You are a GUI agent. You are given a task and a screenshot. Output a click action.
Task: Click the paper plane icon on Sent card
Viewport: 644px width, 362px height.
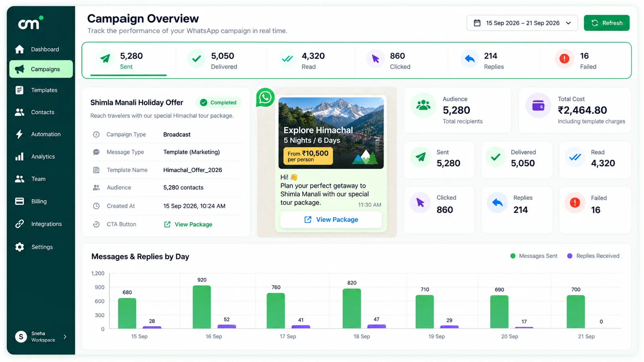[421, 157]
